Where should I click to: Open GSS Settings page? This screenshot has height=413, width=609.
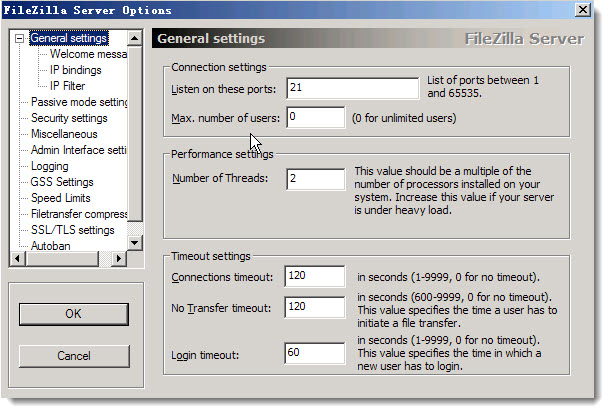[x=62, y=182]
